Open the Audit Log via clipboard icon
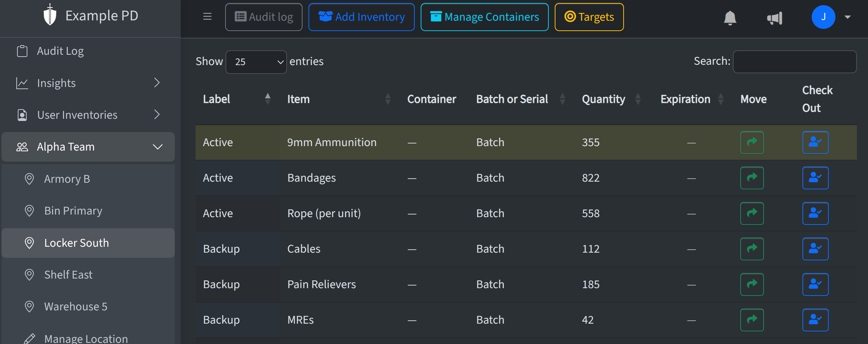 [x=22, y=51]
